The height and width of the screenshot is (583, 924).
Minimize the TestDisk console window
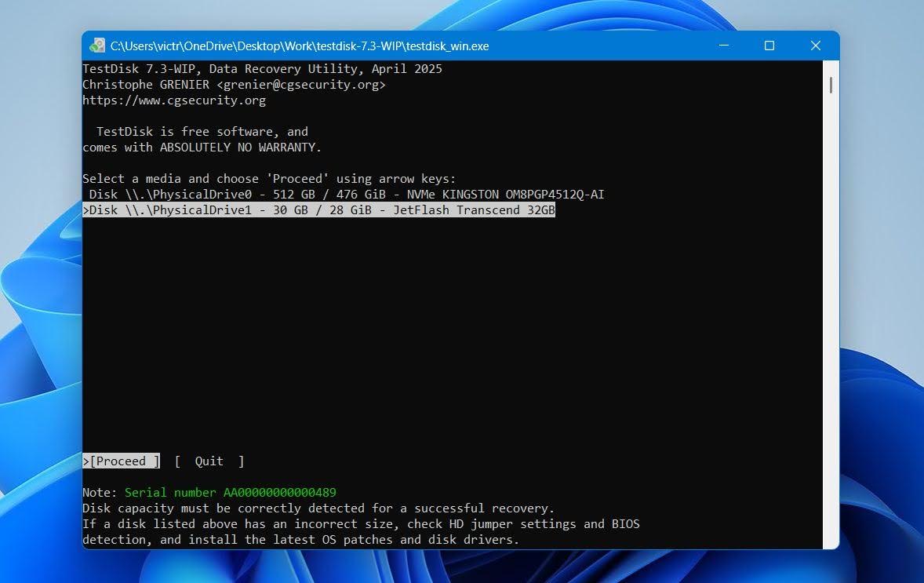(x=724, y=46)
